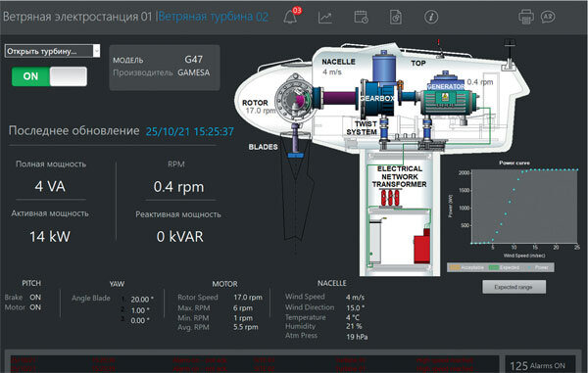Click the YAW section header
Image resolution: width=588 pixels, height=373 pixels.
click(x=117, y=284)
